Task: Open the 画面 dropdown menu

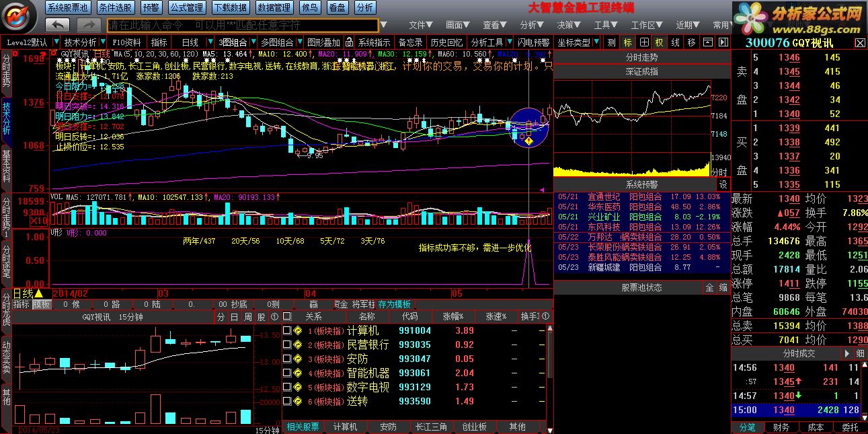Action: point(459,25)
